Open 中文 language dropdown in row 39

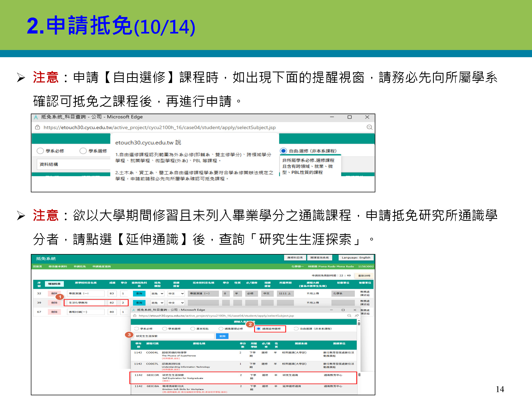click(176, 303)
